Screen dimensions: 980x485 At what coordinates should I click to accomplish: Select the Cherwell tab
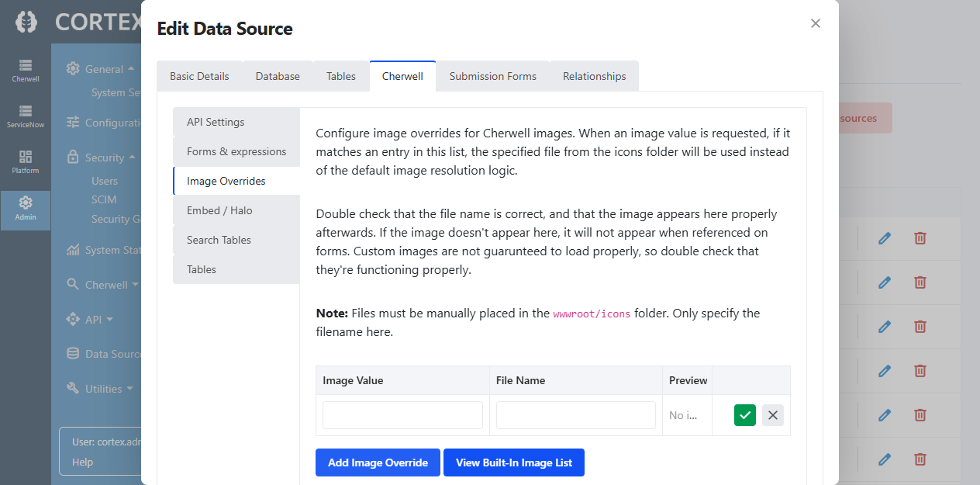[402, 76]
